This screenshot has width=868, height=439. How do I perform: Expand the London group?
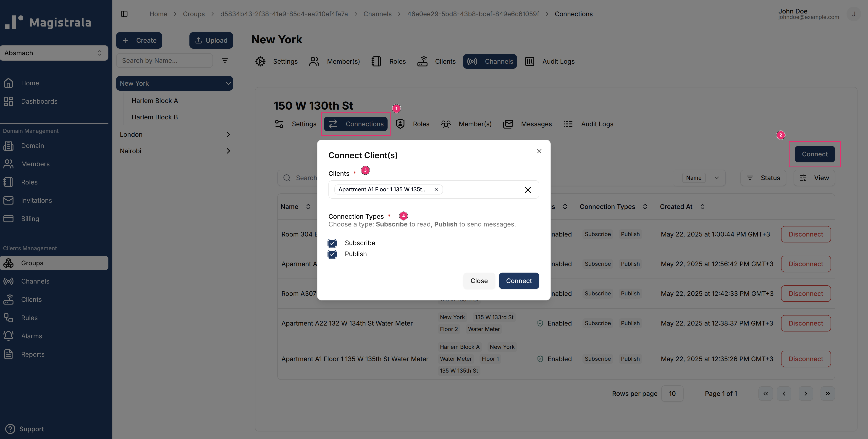tap(228, 134)
